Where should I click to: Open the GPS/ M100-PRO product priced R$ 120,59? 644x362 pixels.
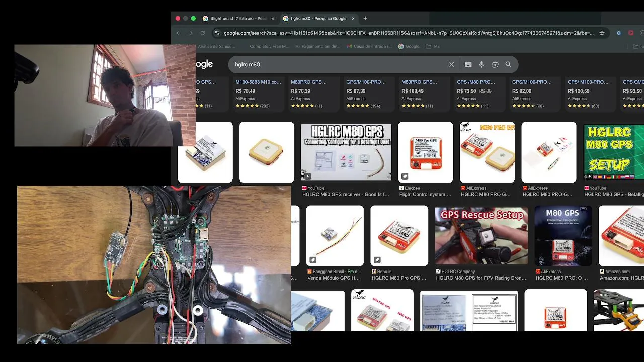click(x=590, y=93)
